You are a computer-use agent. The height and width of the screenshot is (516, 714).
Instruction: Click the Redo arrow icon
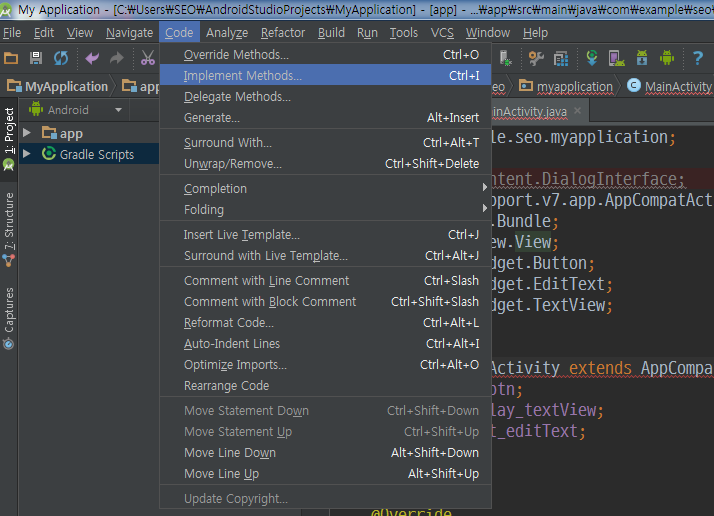tap(117, 58)
